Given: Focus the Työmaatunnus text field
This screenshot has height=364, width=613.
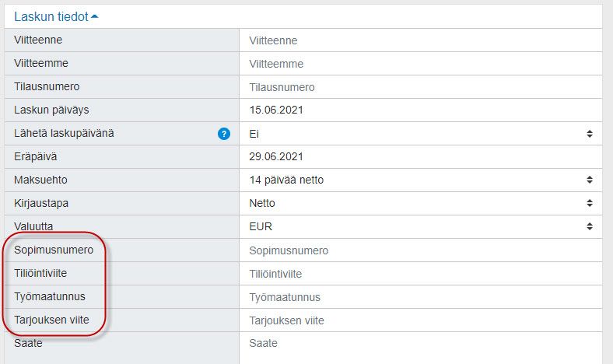Looking at the screenshot, I should pos(420,297).
